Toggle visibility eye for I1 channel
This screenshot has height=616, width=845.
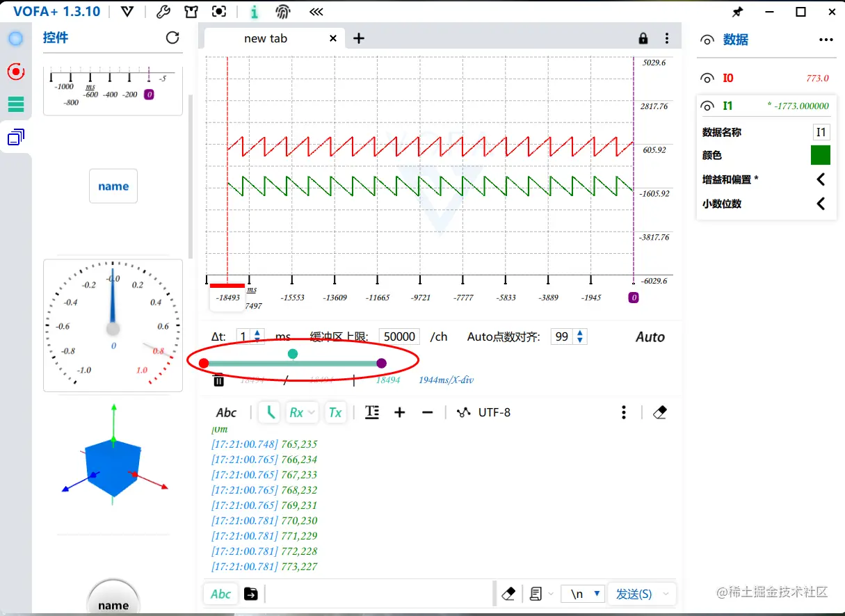(707, 106)
